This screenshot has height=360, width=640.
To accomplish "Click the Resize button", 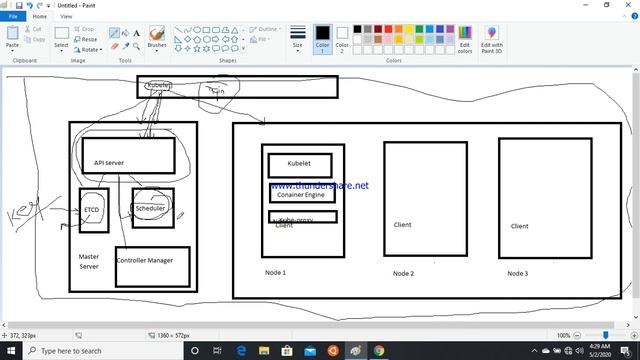I will coord(86,39).
